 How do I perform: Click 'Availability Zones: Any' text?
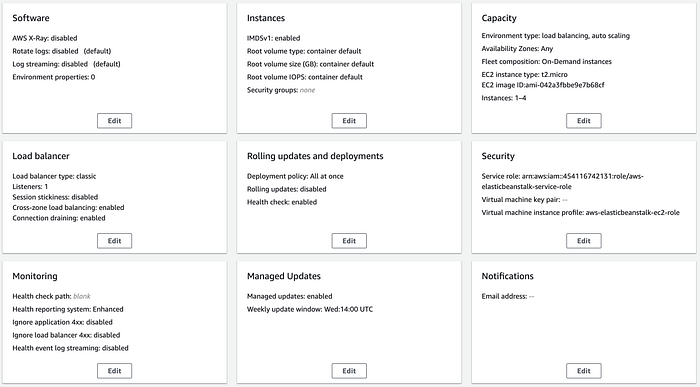tap(517, 49)
